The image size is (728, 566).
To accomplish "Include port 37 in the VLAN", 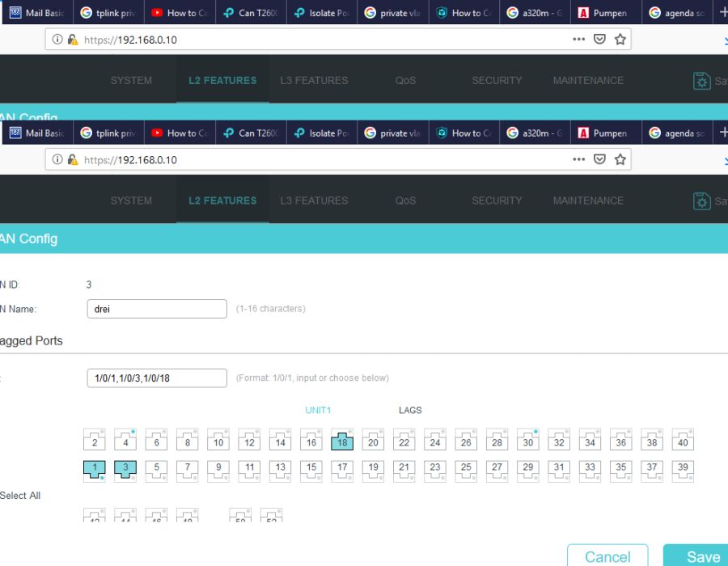I will 652,471.
